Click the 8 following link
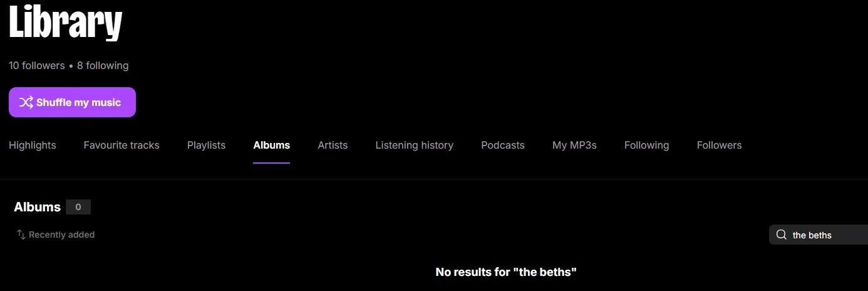Image resolution: width=868 pixels, height=291 pixels. (x=103, y=65)
